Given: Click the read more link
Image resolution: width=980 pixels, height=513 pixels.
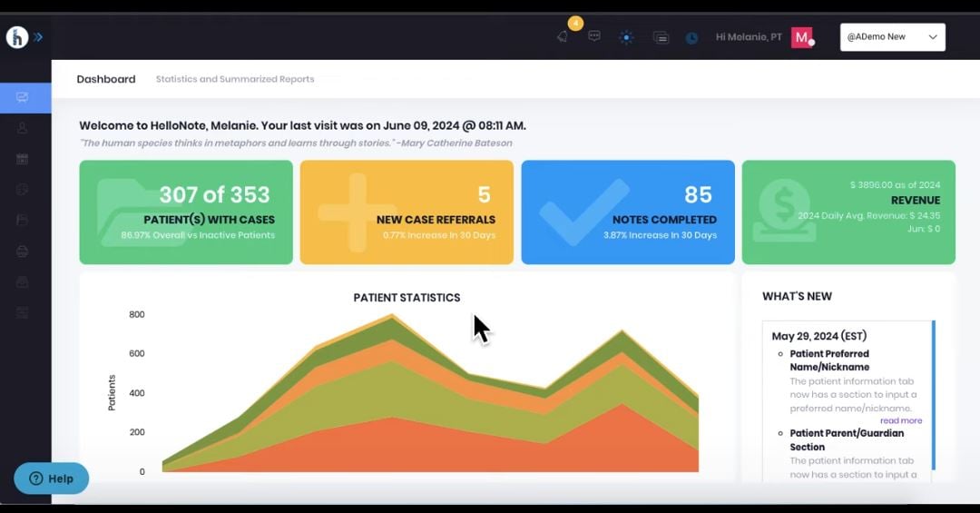Looking at the screenshot, I should [x=901, y=421].
